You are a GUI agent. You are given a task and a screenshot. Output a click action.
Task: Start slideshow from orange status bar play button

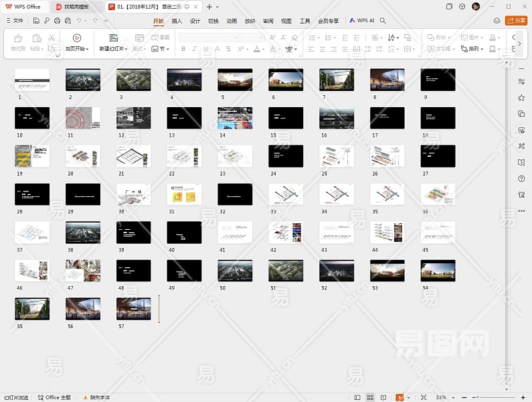(400, 397)
